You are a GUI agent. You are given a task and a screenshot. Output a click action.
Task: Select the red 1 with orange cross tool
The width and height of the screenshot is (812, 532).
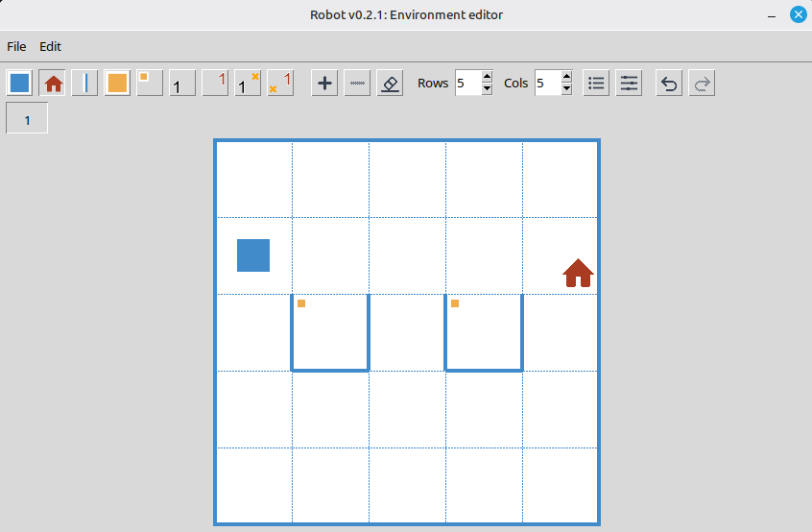280,83
